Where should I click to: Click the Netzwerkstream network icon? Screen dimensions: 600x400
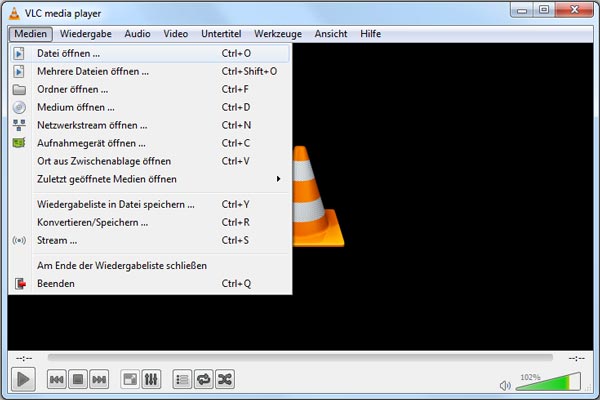[x=19, y=125]
